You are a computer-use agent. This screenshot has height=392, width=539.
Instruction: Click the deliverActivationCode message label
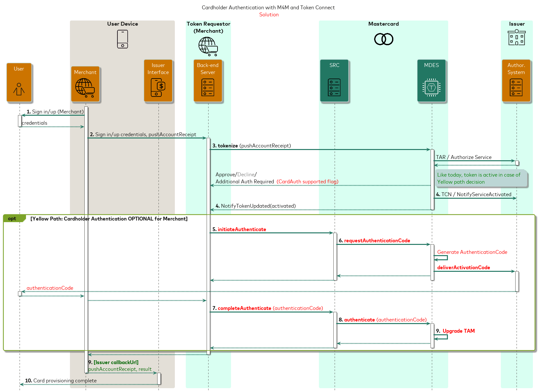point(463,268)
